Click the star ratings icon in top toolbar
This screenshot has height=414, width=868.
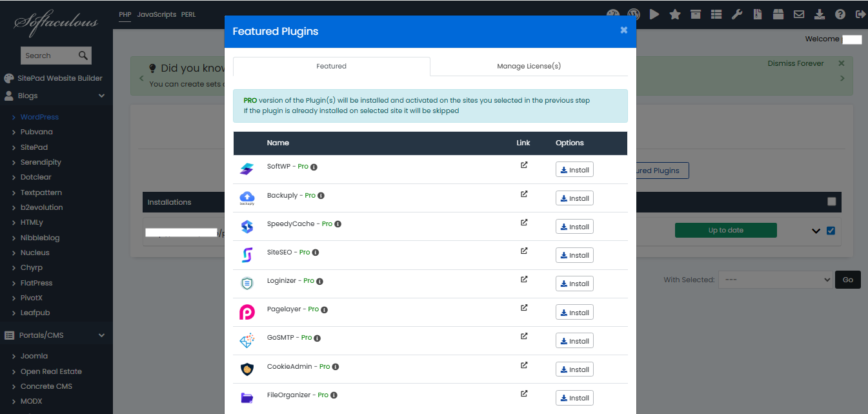coord(675,14)
